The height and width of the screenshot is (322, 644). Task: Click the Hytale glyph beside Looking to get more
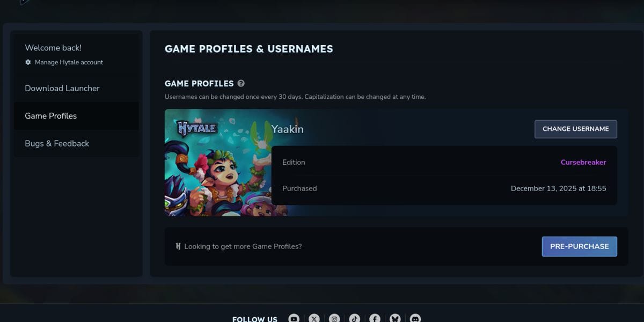coord(178,246)
